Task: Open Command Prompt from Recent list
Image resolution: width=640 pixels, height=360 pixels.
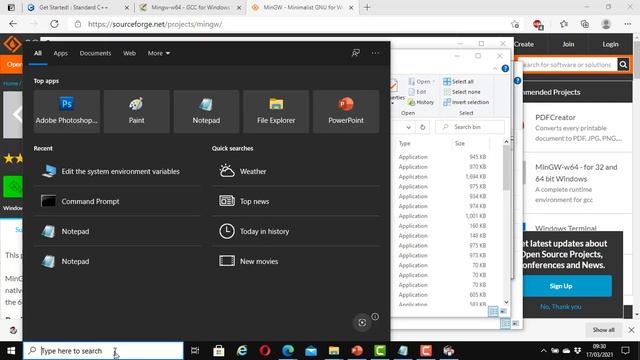Action: 117,201
